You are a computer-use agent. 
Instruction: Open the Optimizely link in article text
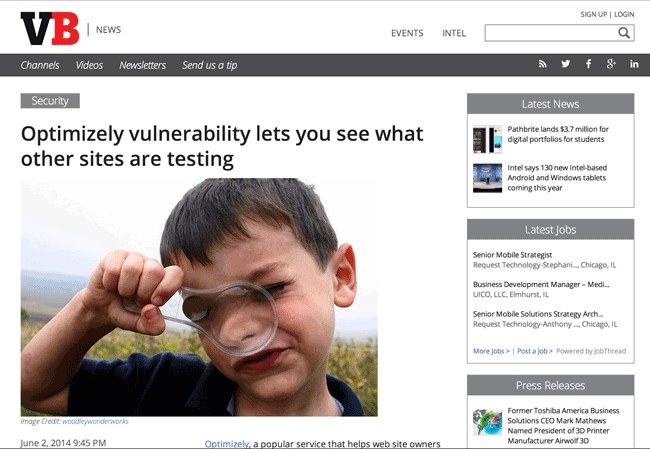(x=227, y=444)
